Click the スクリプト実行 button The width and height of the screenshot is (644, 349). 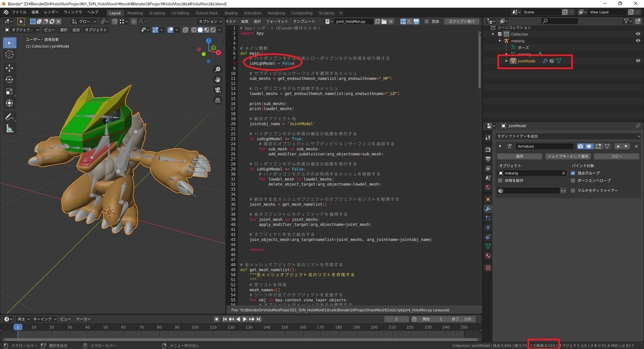[x=462, y=21]
